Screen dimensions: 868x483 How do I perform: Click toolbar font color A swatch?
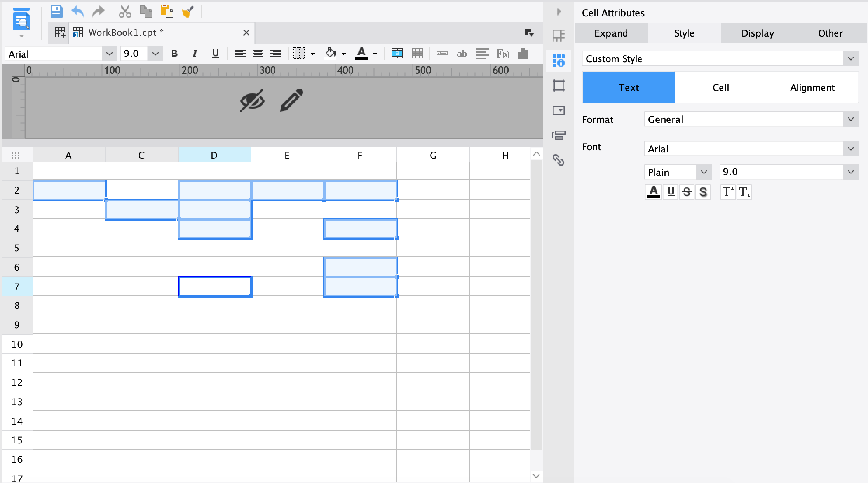pyautogui.click(x=361, y=54)
